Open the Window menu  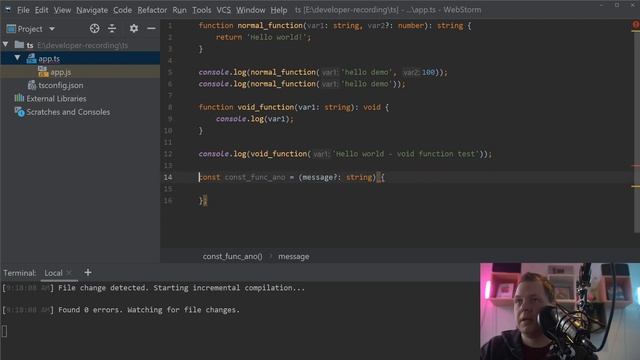click(250, 10)
